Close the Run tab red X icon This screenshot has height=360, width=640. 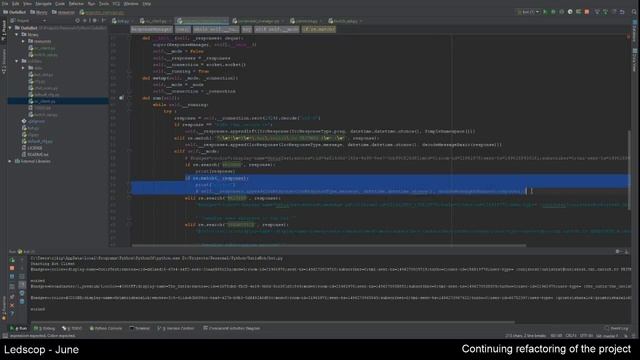click(12, 305)
